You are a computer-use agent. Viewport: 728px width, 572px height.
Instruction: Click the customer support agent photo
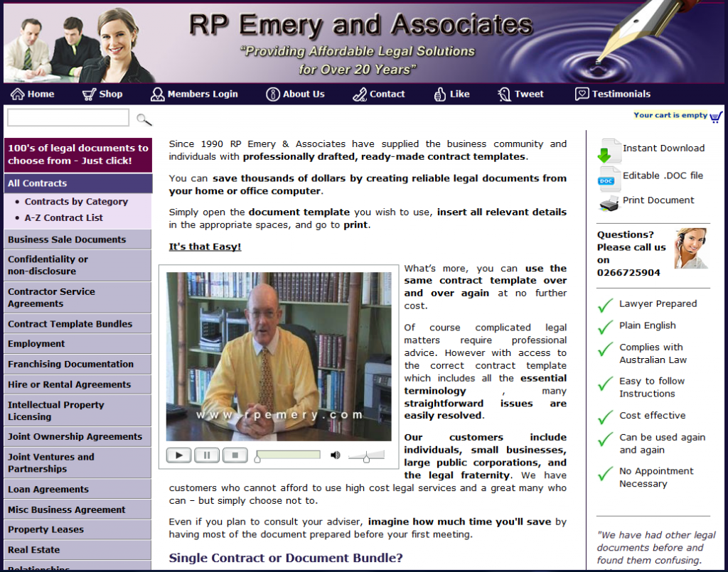690,249
